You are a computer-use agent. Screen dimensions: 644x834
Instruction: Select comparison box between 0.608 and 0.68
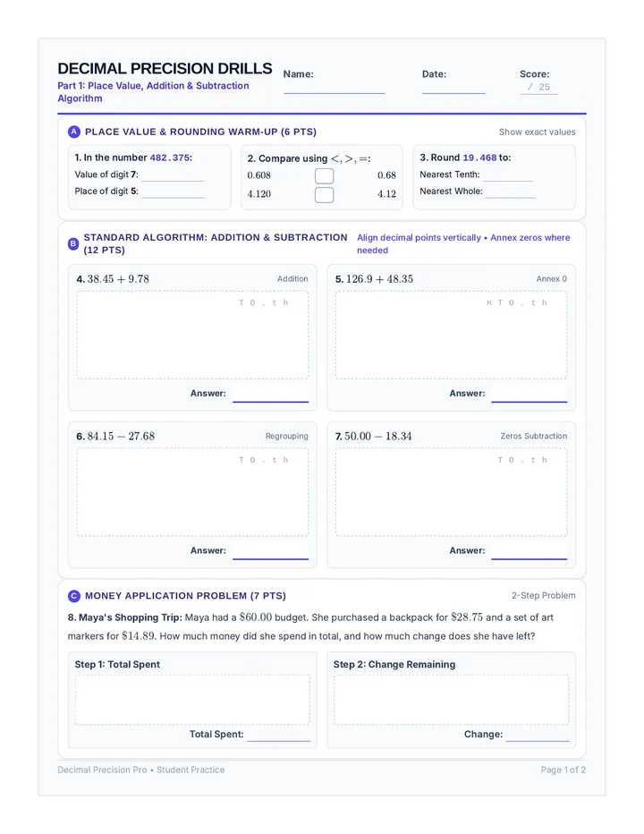(324, 175)
